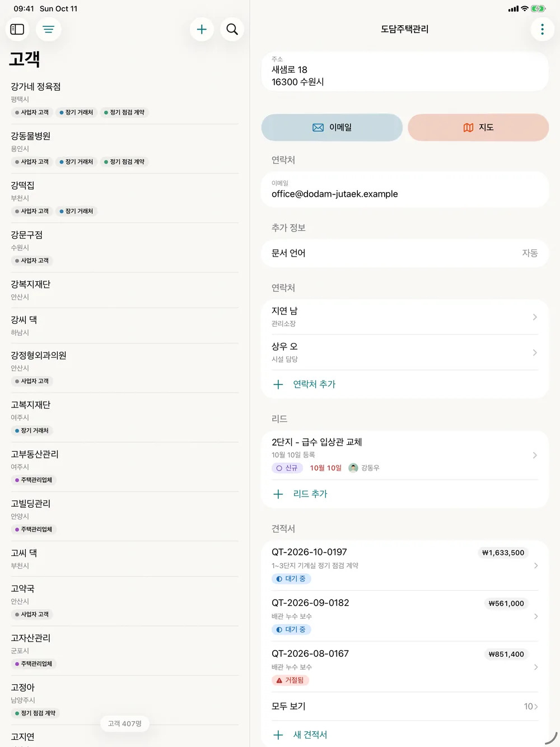This screenshot has height=747, width=560.
Task: Select customer 강씨 댁
Action: coord(124,326)
